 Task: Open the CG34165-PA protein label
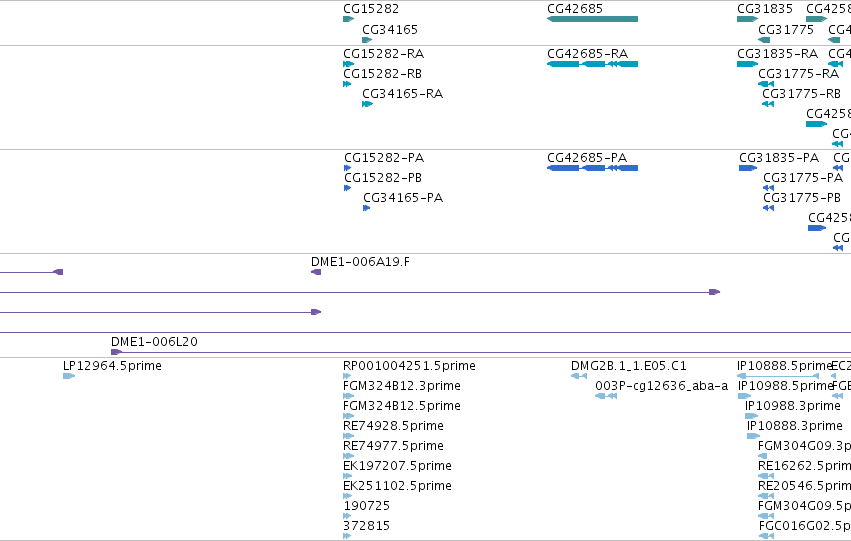[x=403, y=198]
